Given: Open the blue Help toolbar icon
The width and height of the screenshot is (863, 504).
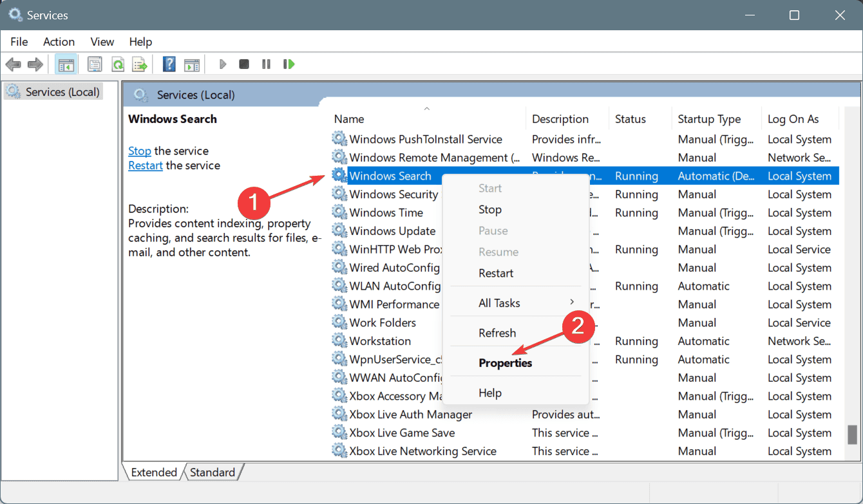Looking at the screenshot, I should (x=169, y=64).
